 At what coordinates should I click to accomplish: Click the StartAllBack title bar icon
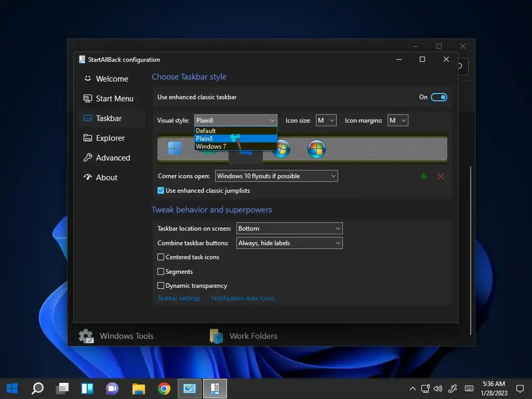pos(82,59)
